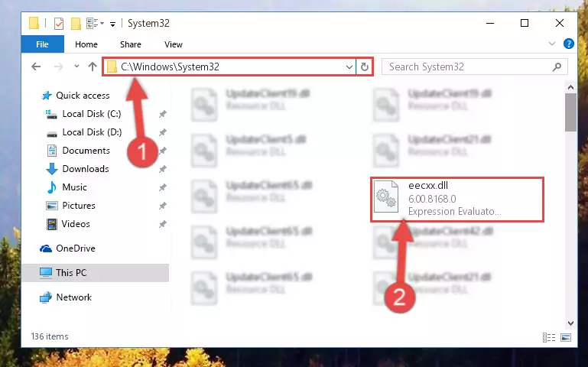
Task: Open Local Disk (D:) in sidebar
Action: coord(92,132)
